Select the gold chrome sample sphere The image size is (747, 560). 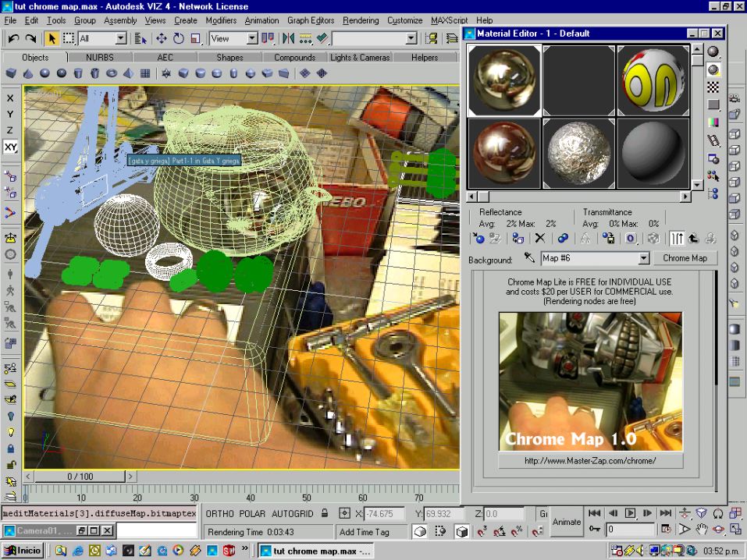pyautogui.click(x=504, y=80)
